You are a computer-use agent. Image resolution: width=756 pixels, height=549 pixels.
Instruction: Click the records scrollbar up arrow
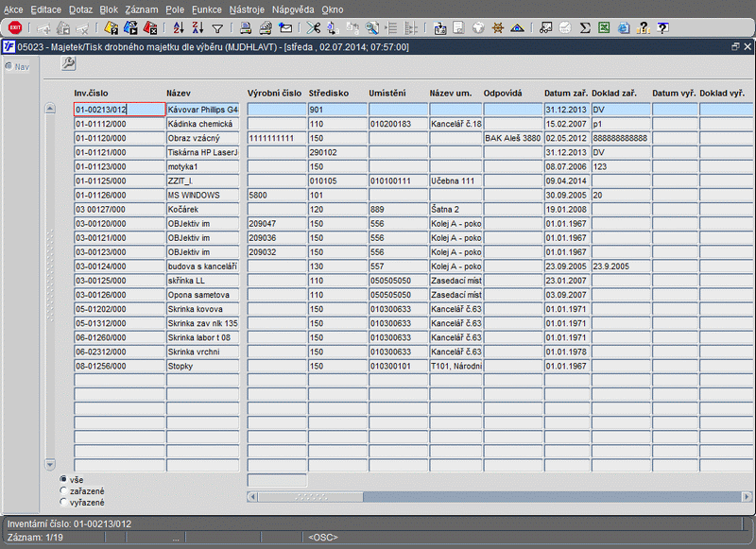50,109
